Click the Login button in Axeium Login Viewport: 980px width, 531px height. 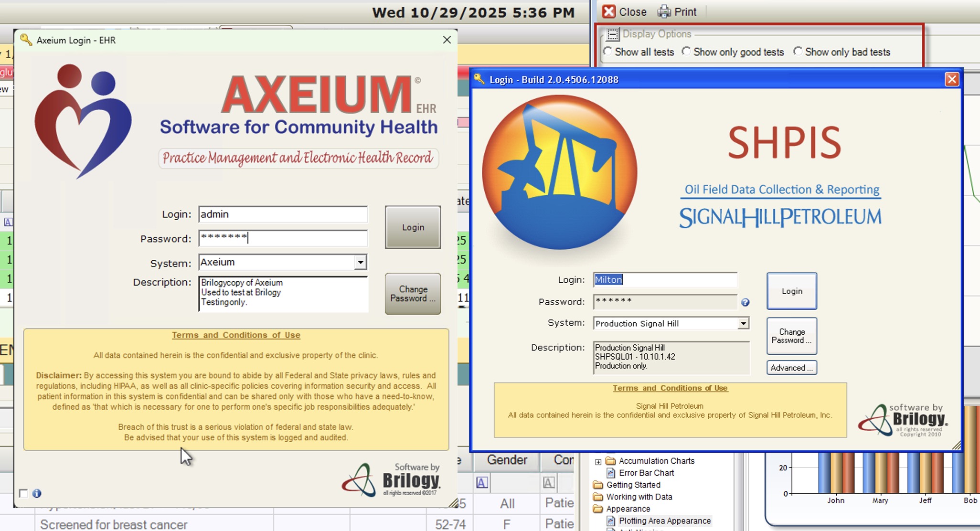tap(413, 227)
